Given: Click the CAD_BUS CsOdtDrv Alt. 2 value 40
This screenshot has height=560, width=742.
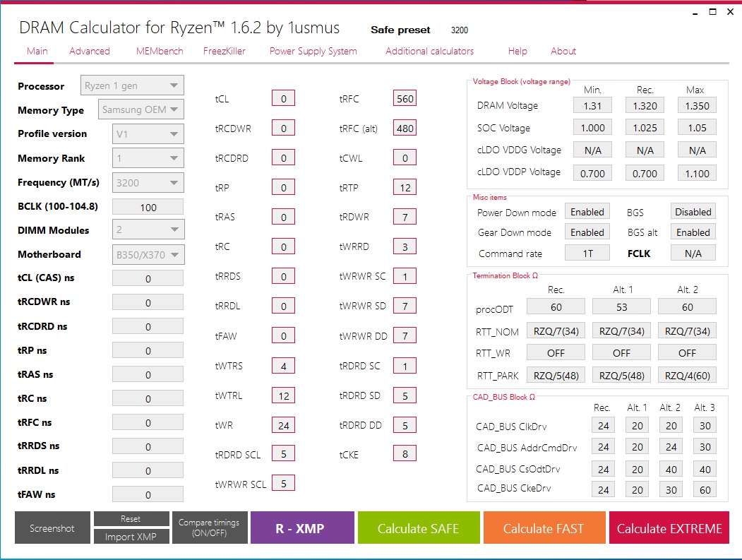Looking at the screenshot, I should (671, 469).
